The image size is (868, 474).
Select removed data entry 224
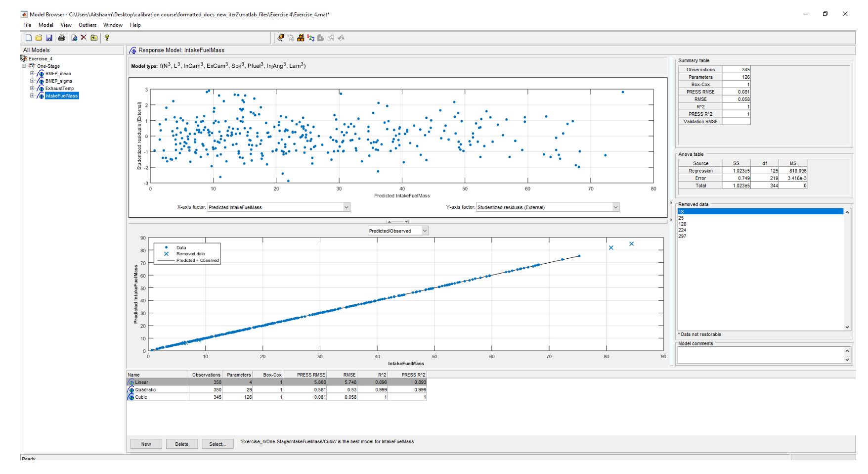click(x=760, y=230)
